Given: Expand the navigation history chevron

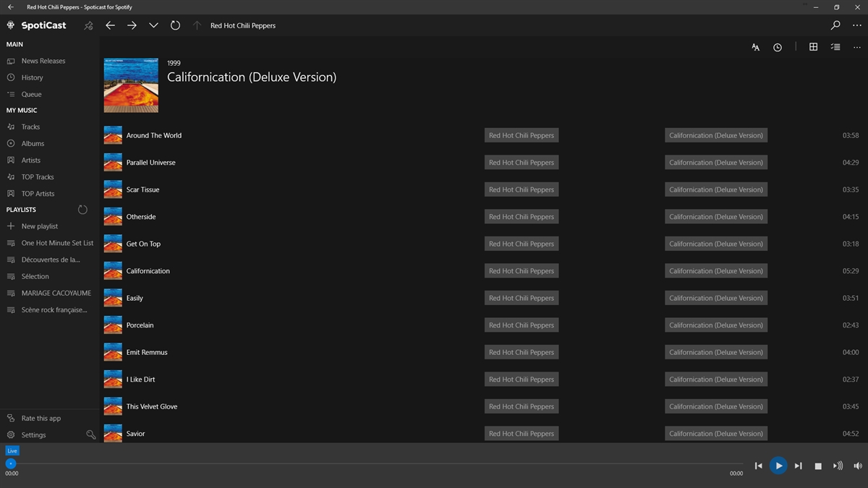Looking at the screenshot, I should point(153,25).
